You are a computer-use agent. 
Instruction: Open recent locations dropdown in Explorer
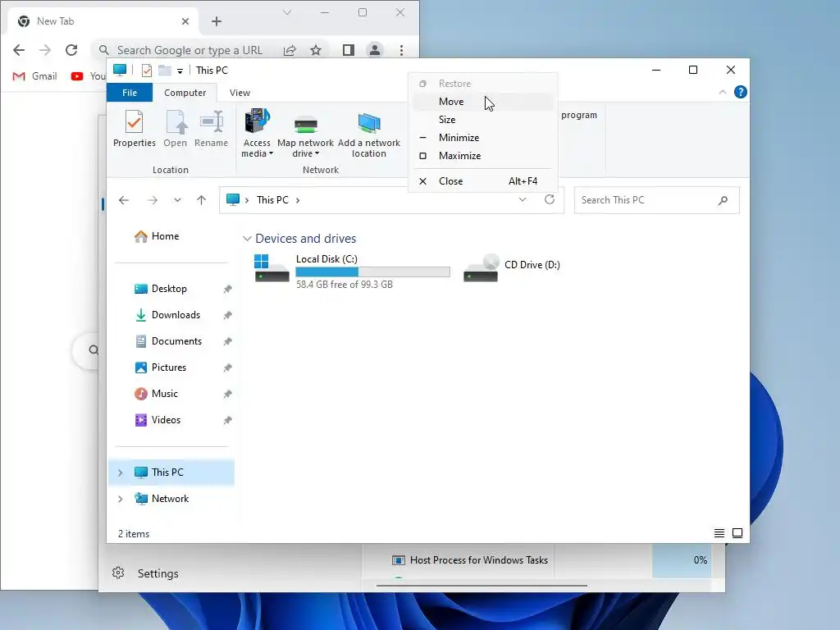[177, 200]
